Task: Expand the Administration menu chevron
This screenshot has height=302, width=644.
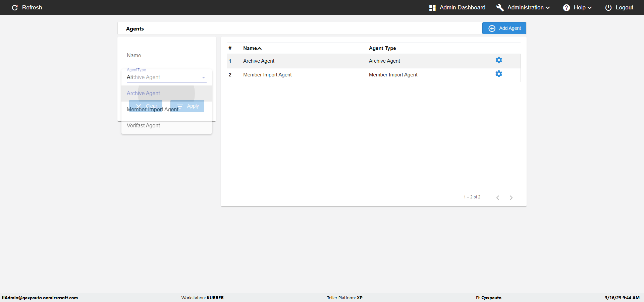Action: click(548, 8)
